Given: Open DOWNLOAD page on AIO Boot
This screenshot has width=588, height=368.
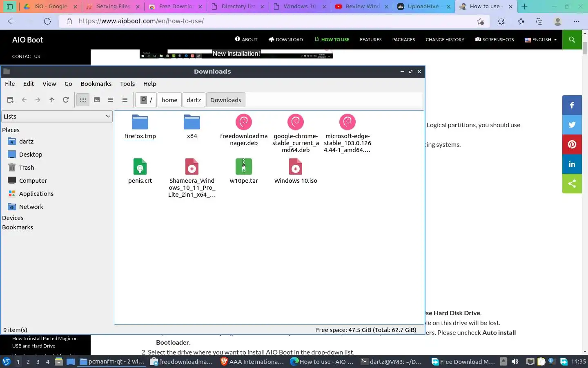Looking at the screenshot, I should tap(285, 40).
